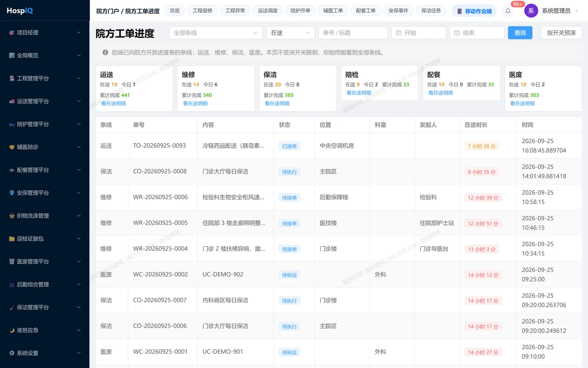Click the 工程管理平台 building icon

tap(12, 78)
